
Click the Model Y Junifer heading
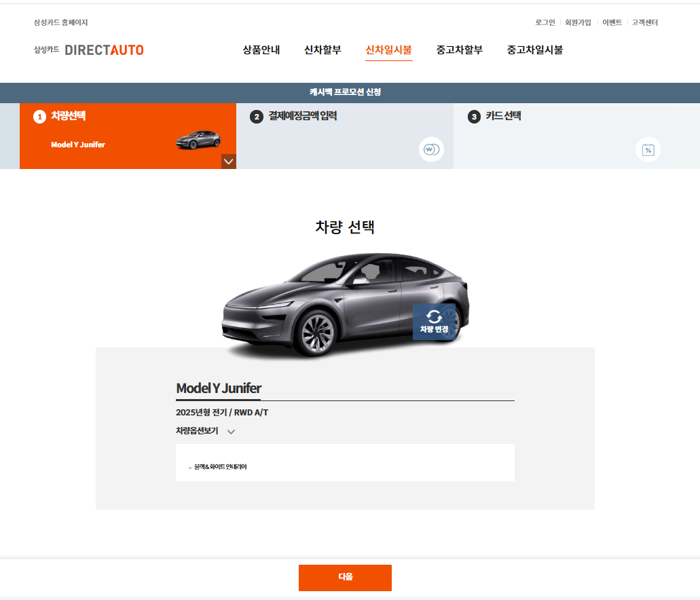219,388
